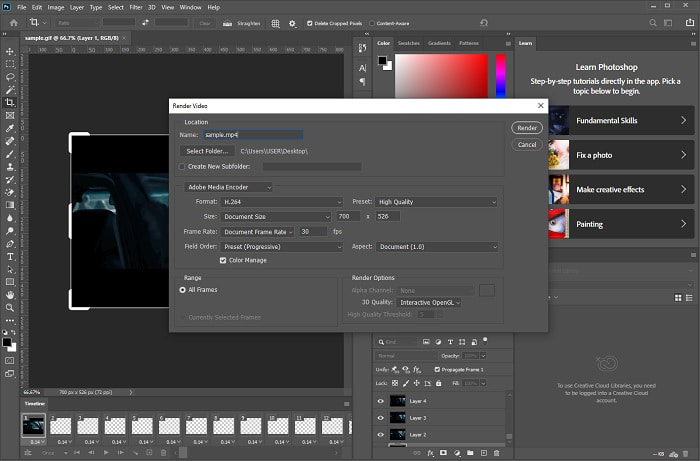The width and height of the screenshot is (700, 461).
Task: Select the History Brush tool
Action: click(10, 180)
